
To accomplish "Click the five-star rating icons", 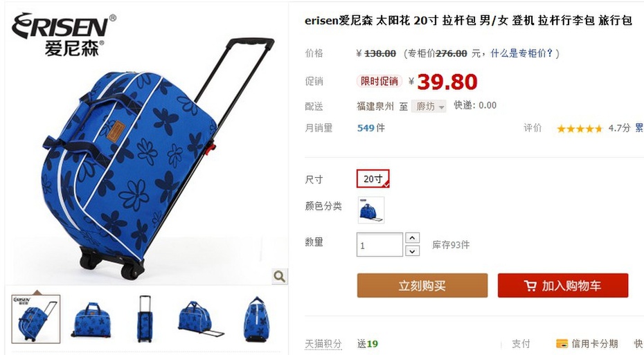I will pos(579,129).
